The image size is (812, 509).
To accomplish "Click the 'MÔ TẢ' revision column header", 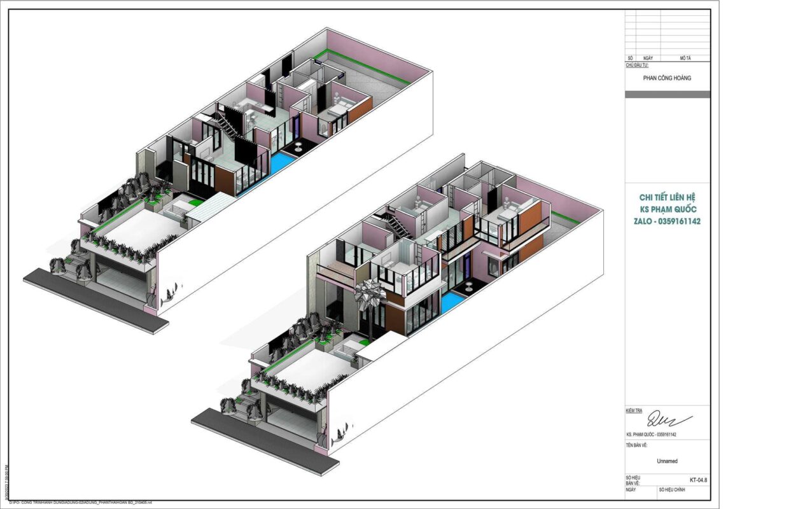I will 685,58.
